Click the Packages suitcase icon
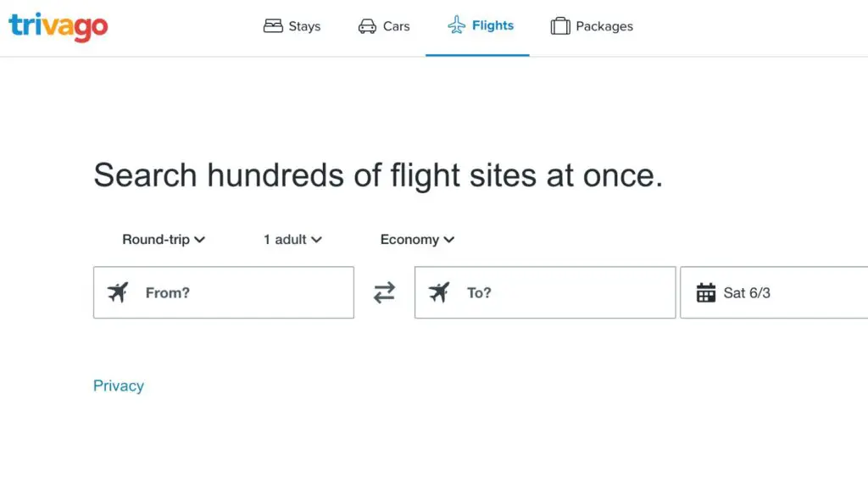The image size is (868, 488). (560, 26)
